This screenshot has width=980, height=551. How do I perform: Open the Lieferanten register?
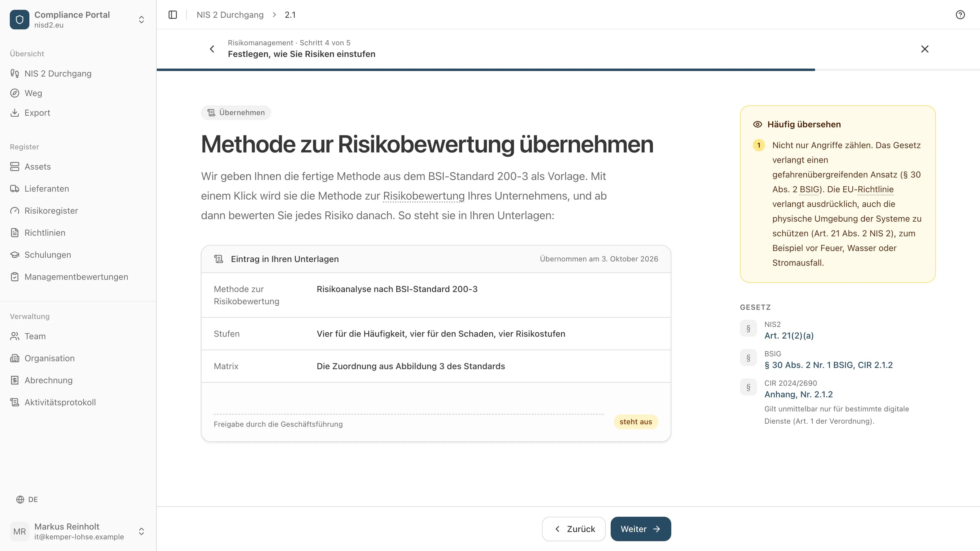click(x=47, y=189)
